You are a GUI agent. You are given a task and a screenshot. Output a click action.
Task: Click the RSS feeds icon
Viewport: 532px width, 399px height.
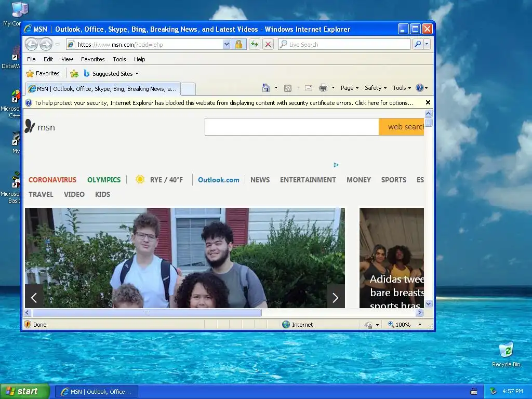coord(288,88)
